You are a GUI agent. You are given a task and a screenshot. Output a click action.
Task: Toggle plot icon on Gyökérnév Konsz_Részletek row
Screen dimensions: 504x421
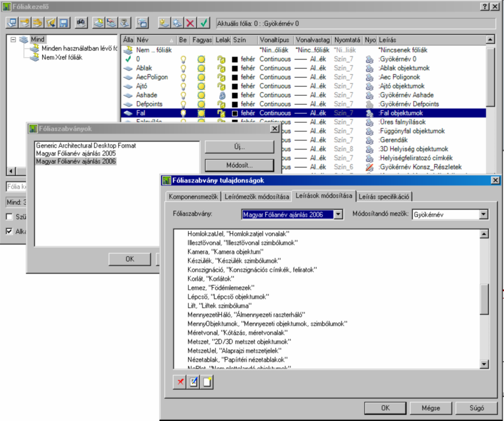coord(370,167)
